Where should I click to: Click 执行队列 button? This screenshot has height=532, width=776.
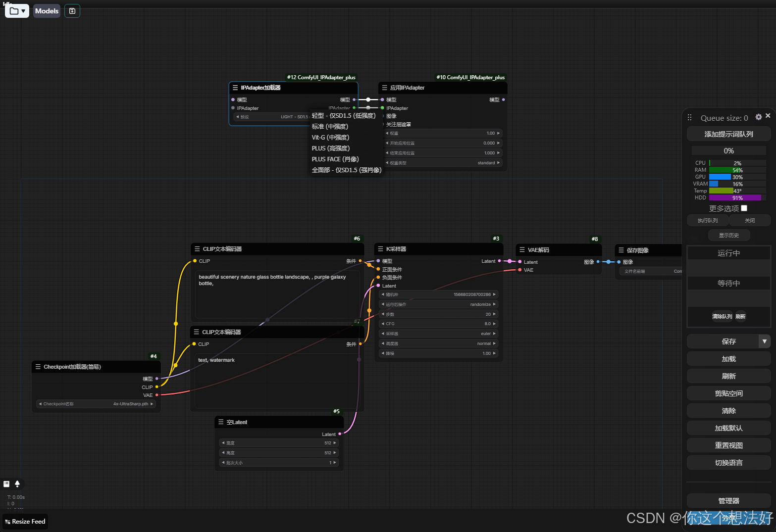pyautogui.click(x=708, y=220)
